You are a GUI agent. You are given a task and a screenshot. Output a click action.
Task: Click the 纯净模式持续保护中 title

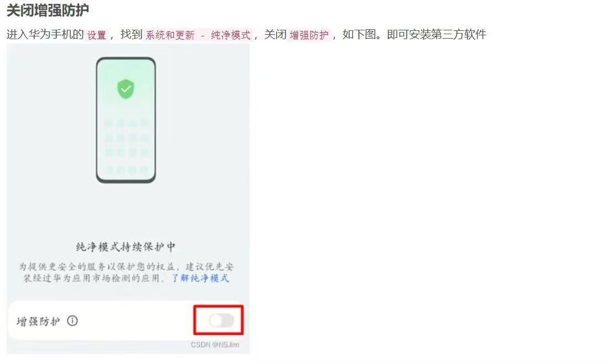pyautogui.click(x=125, y=247)
